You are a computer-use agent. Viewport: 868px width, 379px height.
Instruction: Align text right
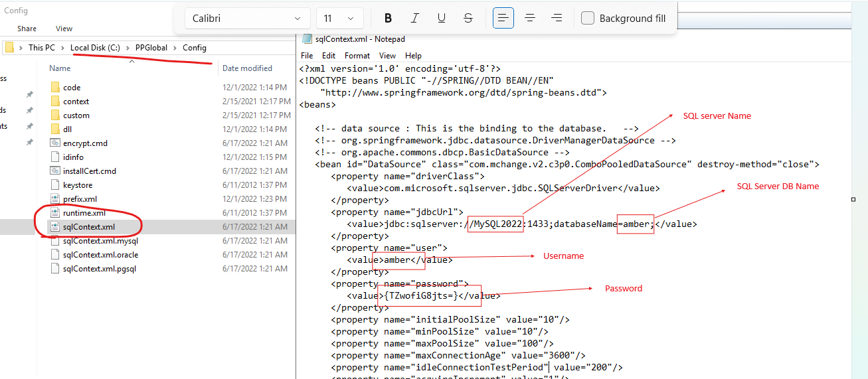coord(557,18)
